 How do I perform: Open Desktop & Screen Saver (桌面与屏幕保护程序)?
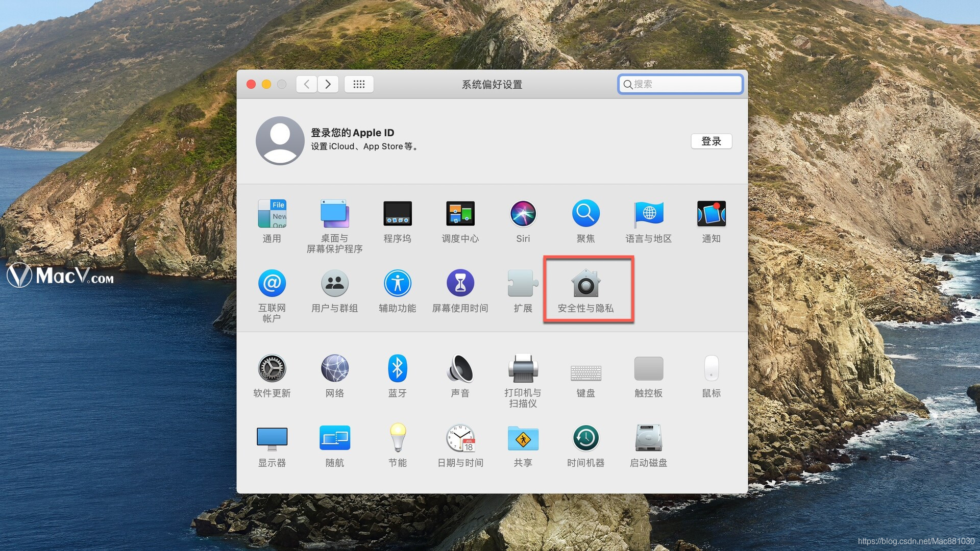[x=334, y=213]
